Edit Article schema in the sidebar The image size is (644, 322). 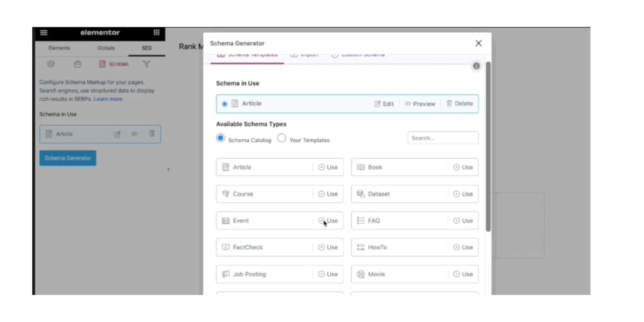click(117, 134)
